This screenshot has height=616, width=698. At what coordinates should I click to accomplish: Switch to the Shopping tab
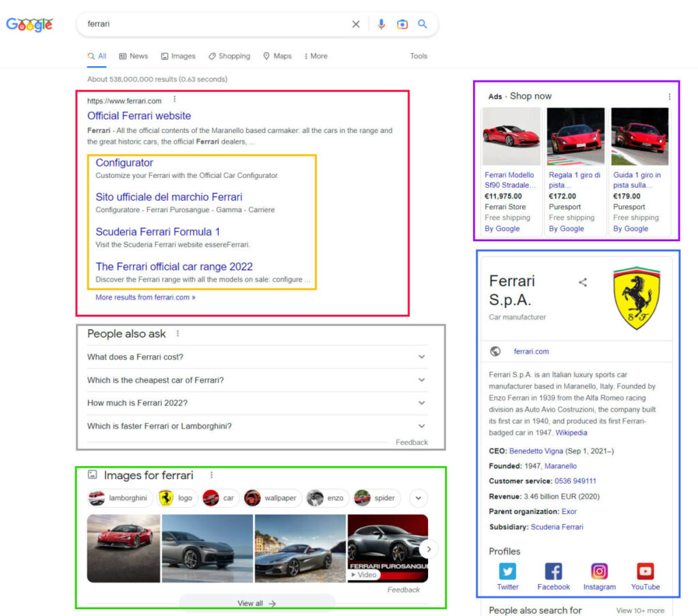[229, 56]
